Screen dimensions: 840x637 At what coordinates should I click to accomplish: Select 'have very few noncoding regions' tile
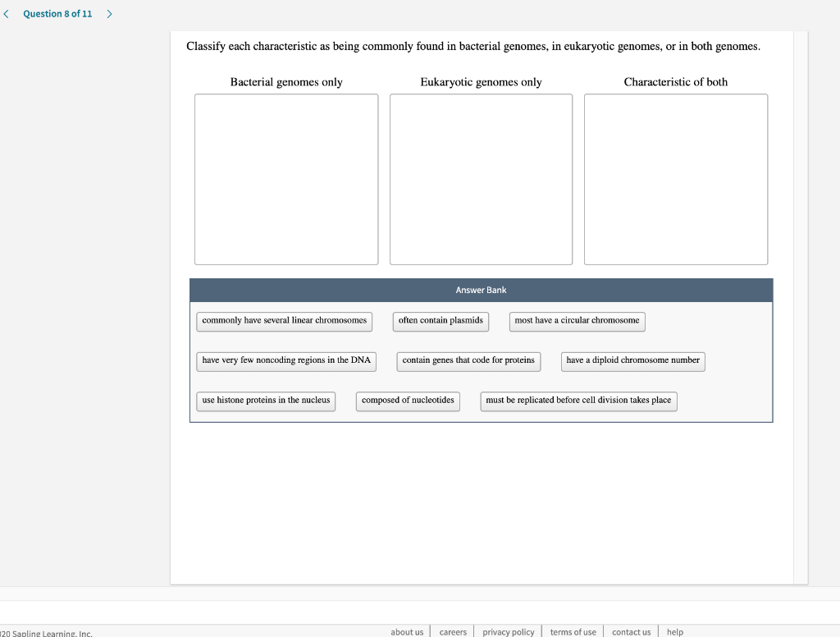point(286,361)
